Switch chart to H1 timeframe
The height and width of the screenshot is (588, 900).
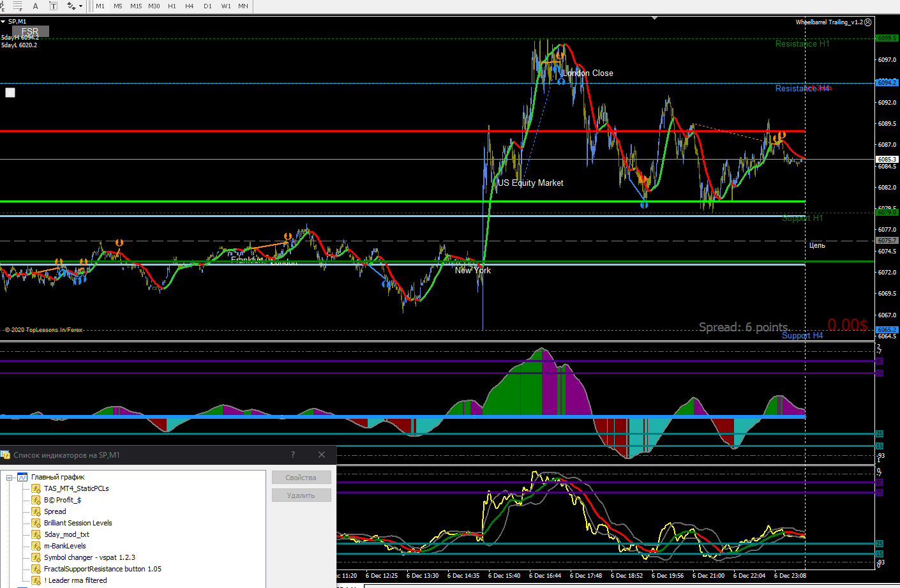point(172,6)
